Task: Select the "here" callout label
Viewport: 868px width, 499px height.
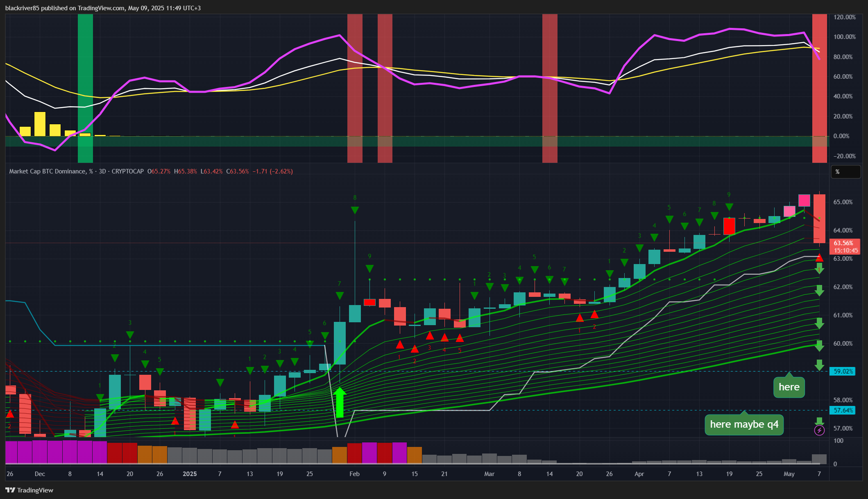Action: coord(789,387)
